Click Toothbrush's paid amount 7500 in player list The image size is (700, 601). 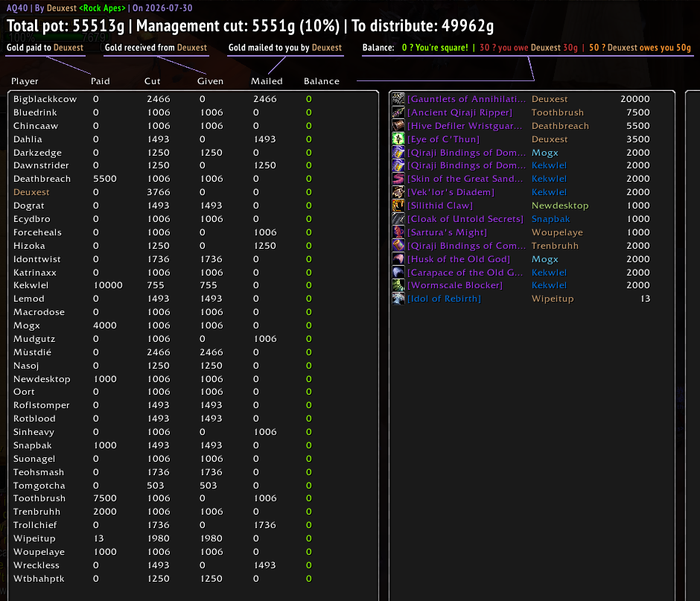(x=105, y=498)
